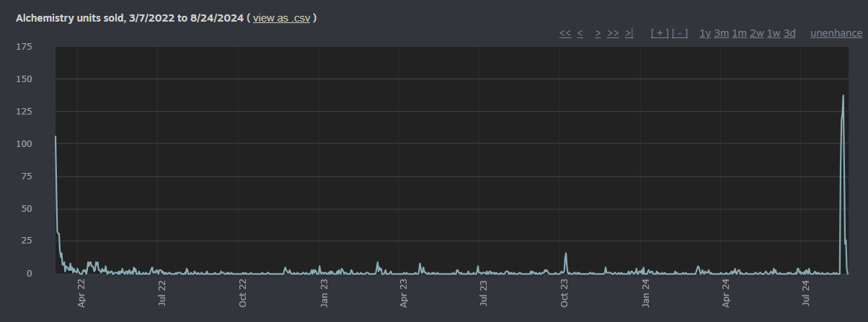Click the 75 y-axis value
This screenshot has height=322, width=868.
point(27,176)
